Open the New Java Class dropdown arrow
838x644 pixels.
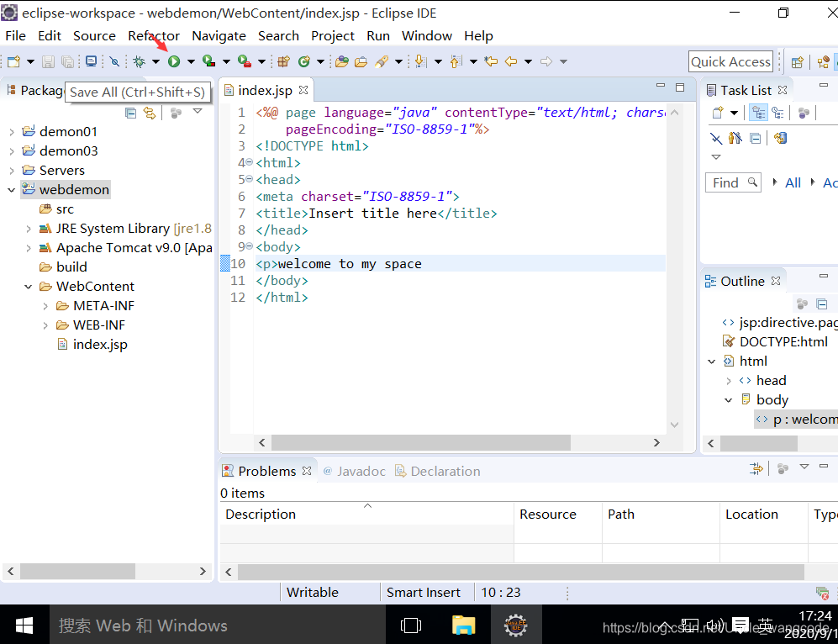pyautogui.click(x=321, y=61)
